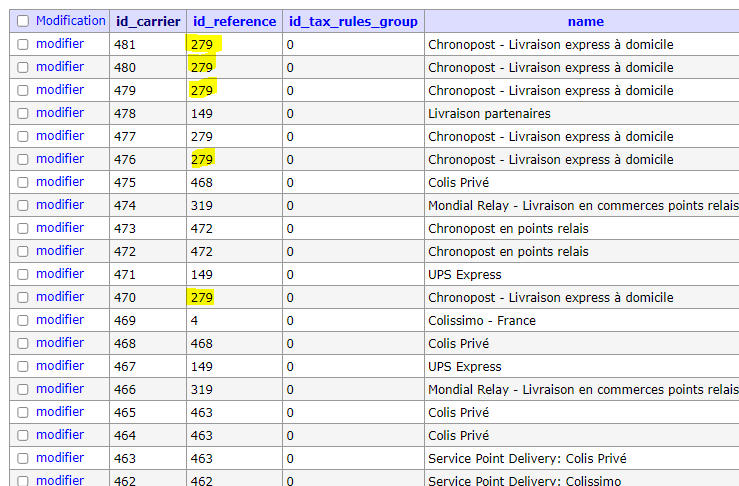Select id_reference 4 in Colissimo row
739x486 pixels.
[194, 321]
